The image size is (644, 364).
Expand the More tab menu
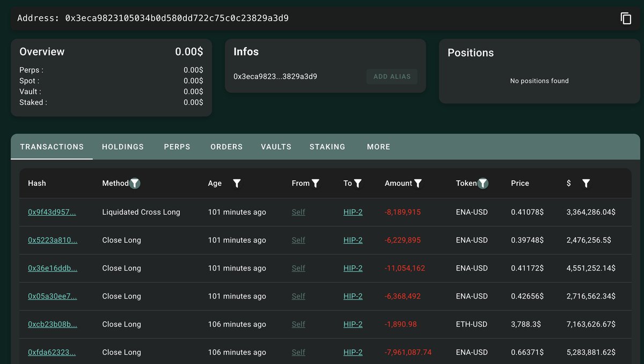click(x=378, y=147)
